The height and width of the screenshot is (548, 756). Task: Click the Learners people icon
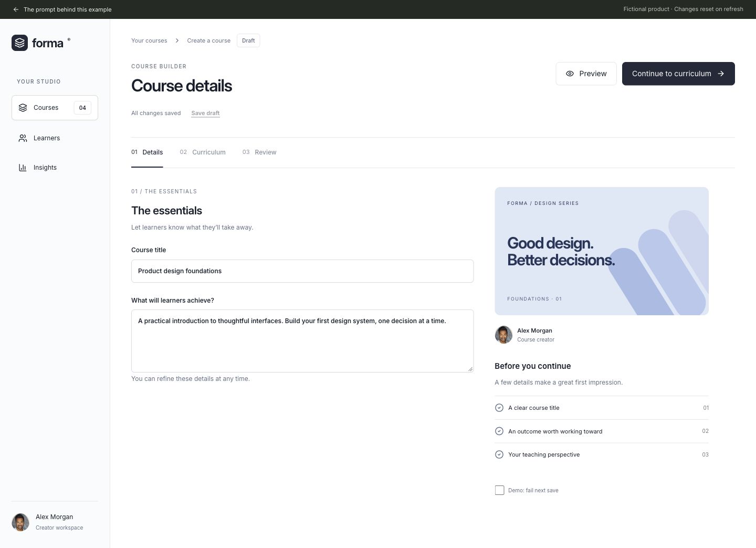tap(23, 138)
